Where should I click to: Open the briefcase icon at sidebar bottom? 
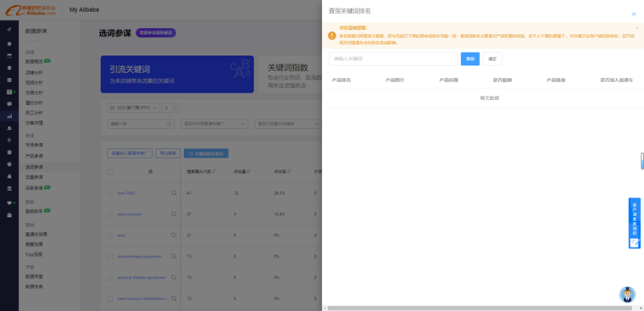9,215
